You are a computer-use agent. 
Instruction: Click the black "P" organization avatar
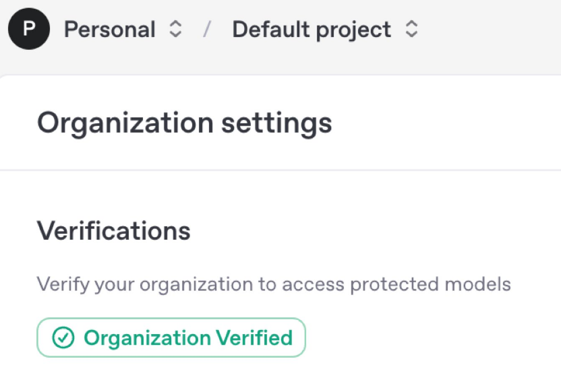29,28
